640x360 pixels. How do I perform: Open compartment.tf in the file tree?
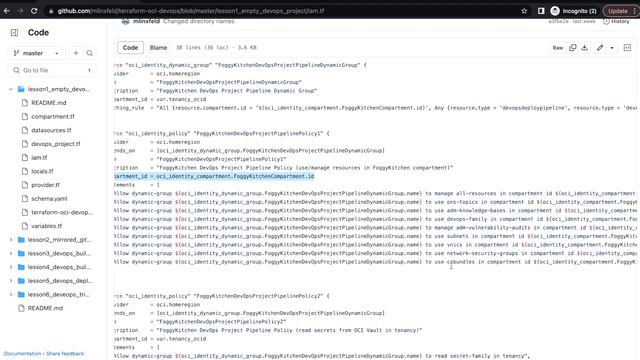53,116
